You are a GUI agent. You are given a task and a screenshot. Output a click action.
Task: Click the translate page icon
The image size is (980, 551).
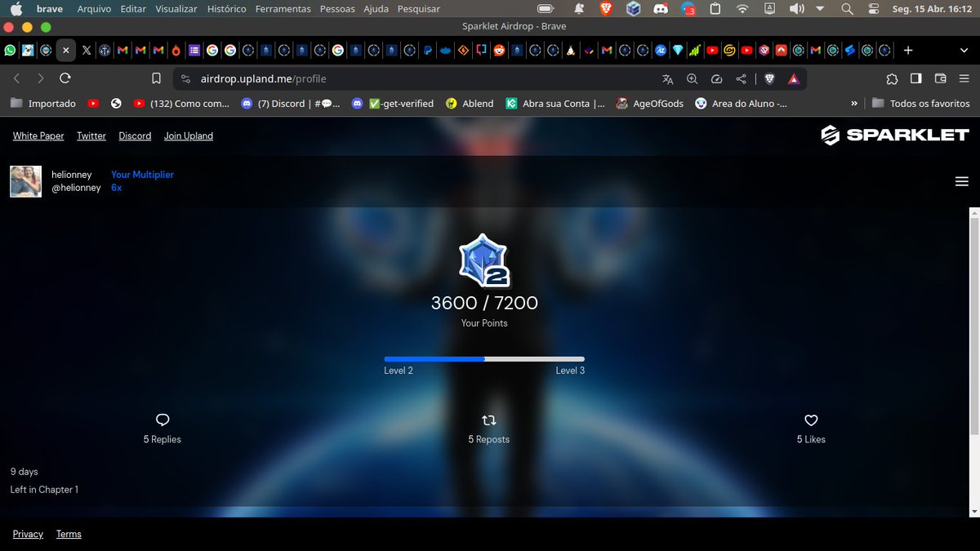(x=668, y=79)
